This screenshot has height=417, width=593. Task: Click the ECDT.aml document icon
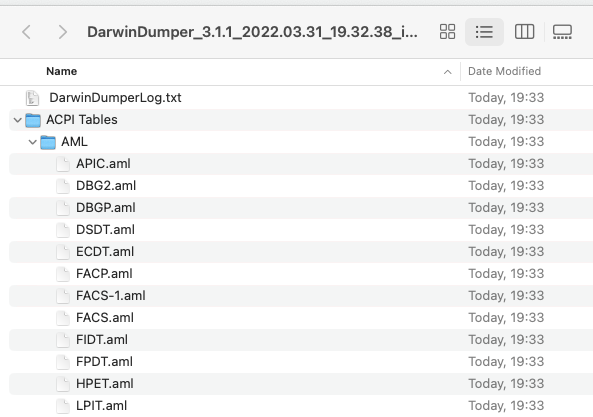click(63, 252)
